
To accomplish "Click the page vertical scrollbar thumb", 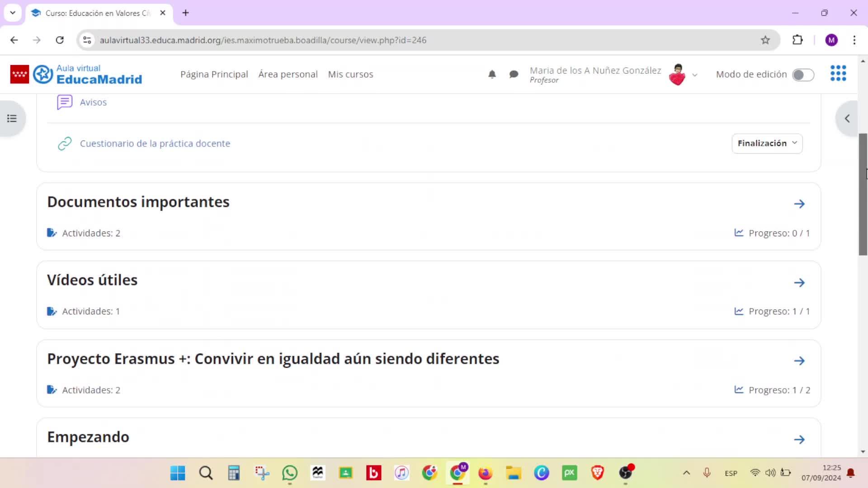I will click(x=863, y=194).
